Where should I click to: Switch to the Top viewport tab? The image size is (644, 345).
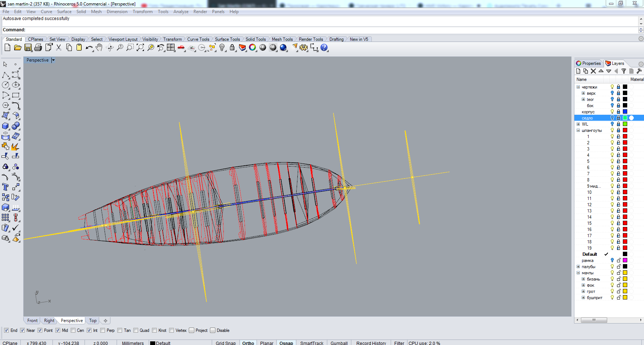click(x=93, y=321)
